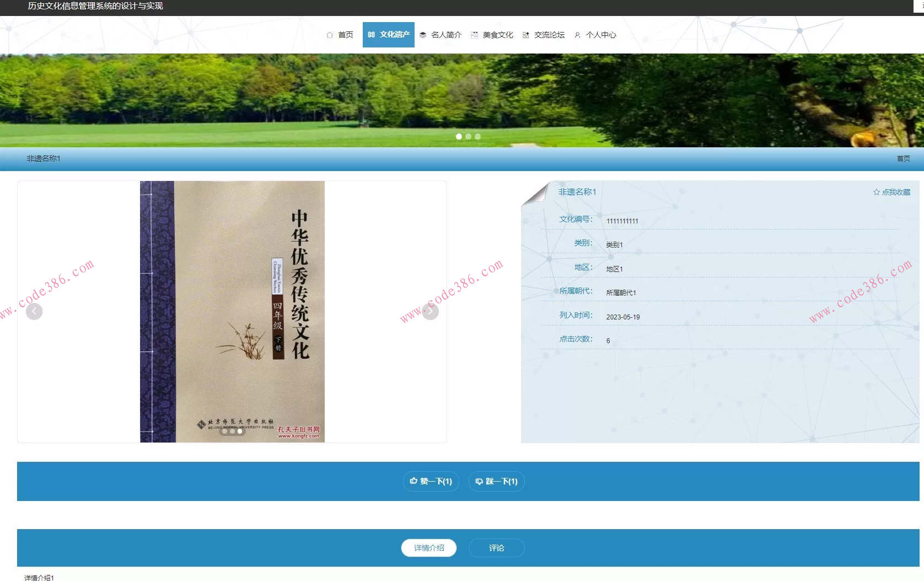
Task: Click the food icon beside 美食文化
Action: click(x=474, y=34)
